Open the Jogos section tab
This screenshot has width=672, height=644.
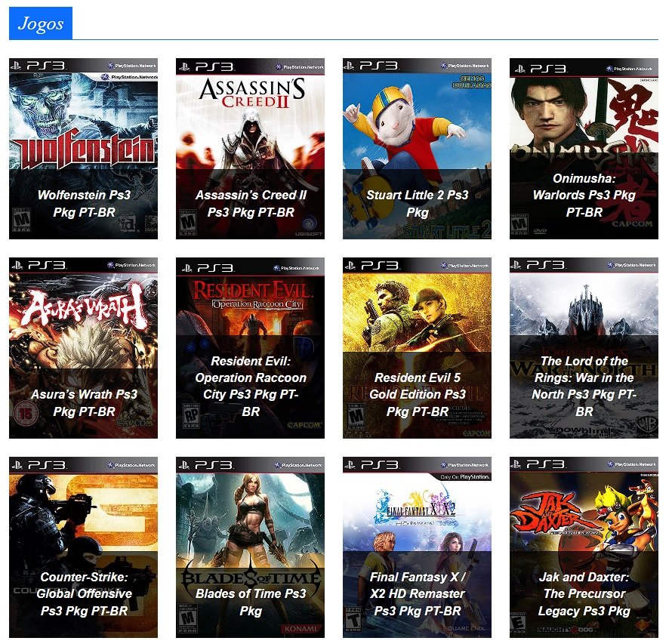(x=41, y=23)
